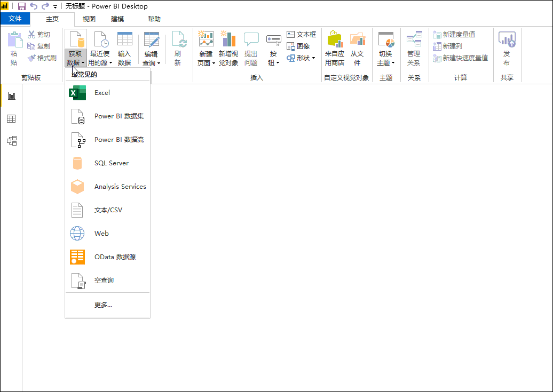Choose Power BI 数据流 source

pyautogui.click(x=108, y=140)
